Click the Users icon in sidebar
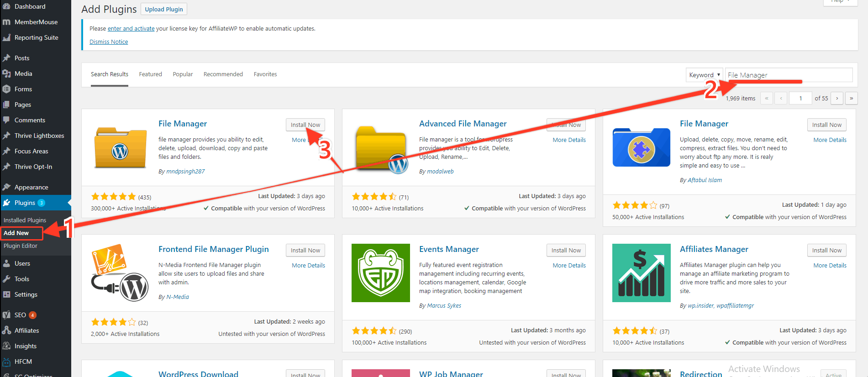 6,263
